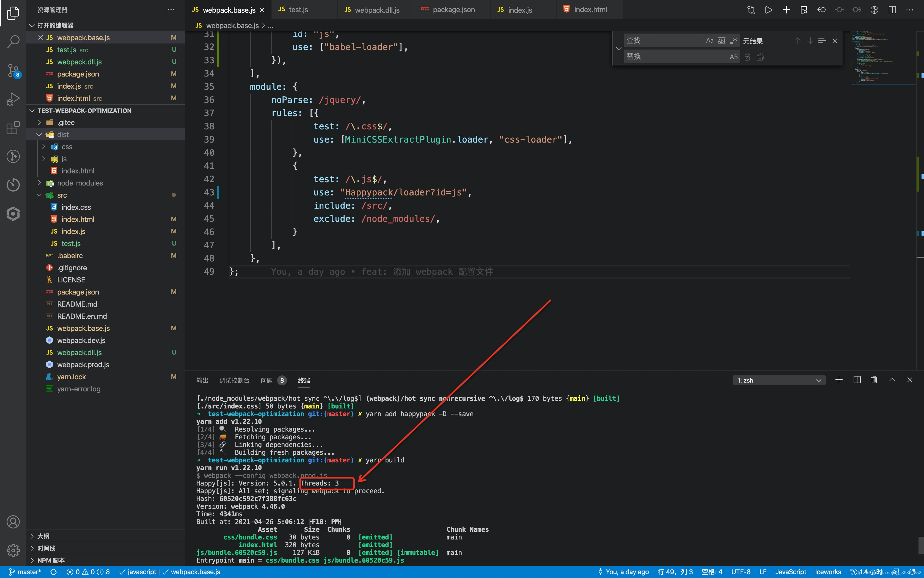Image resolution: width=924 pixels, height=578 pixels.
Task: Click JavaScript language mode in status bar
Action: point(791,572)
